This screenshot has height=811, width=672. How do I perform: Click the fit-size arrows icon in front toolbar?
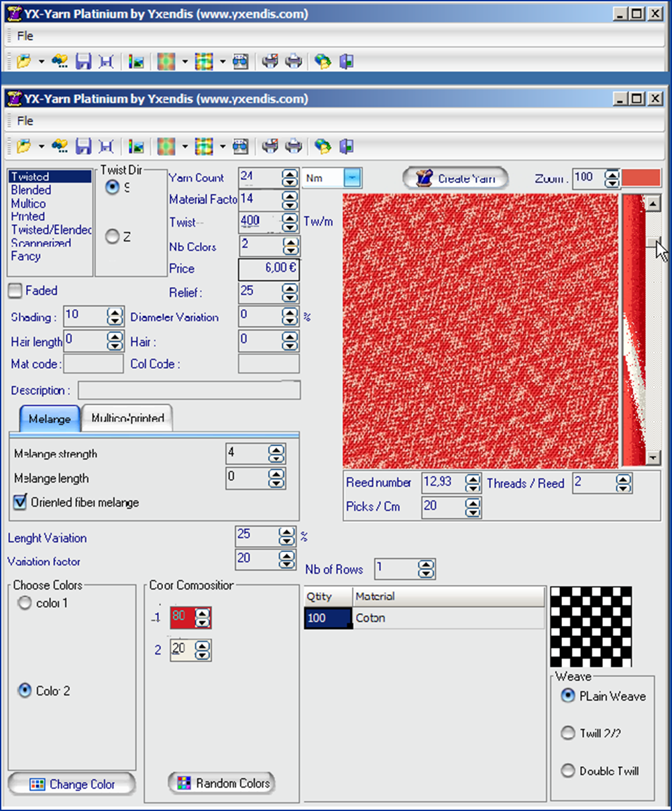(x=106, y=146)
